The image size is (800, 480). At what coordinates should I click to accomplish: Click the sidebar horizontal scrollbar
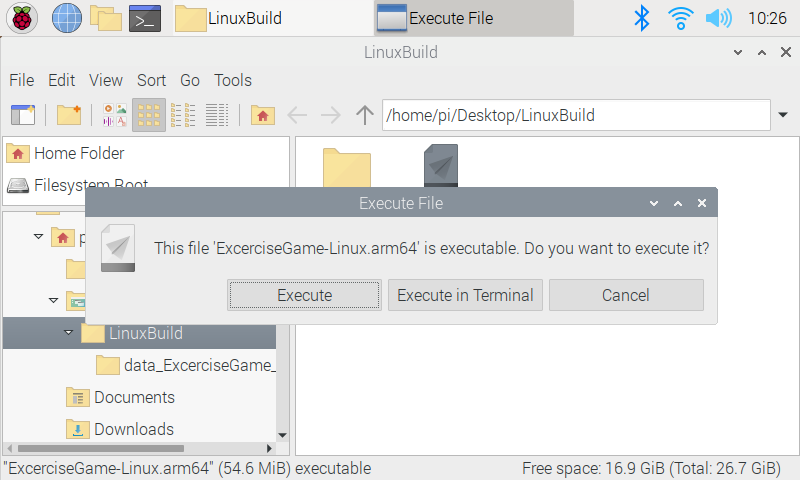139,448
